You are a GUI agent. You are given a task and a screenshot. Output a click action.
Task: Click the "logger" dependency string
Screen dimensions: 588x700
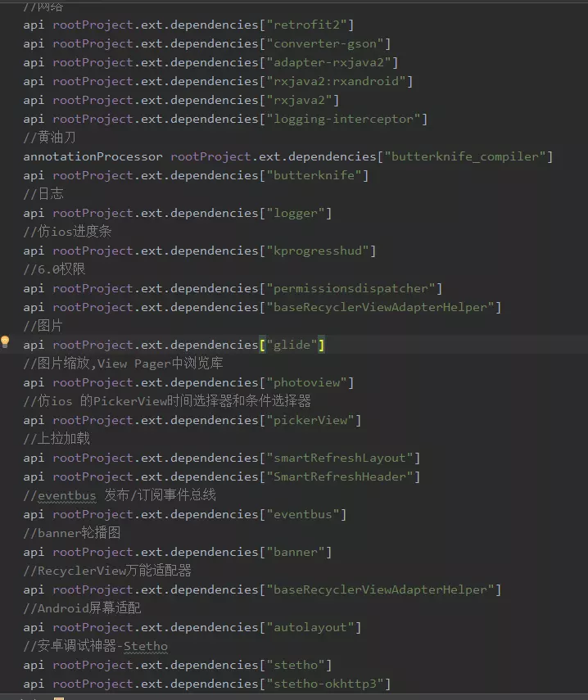pos(296,214)
